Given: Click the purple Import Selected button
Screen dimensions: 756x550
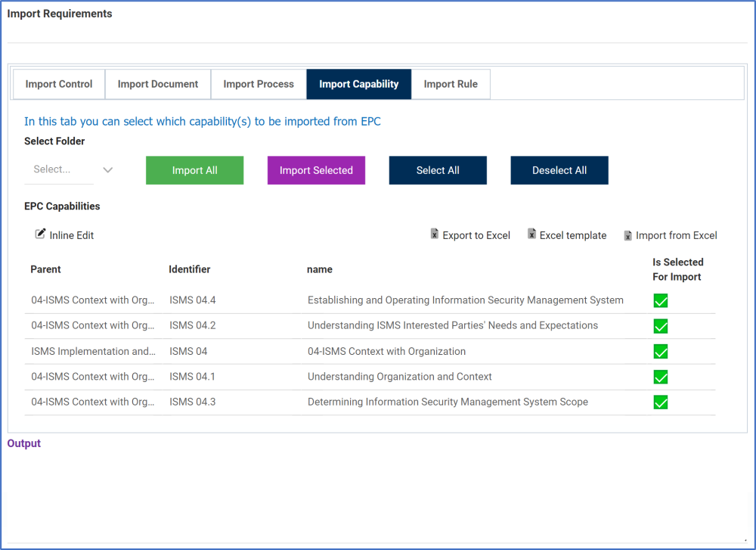Looking at the screenshot, I should [x=316, y=169].
